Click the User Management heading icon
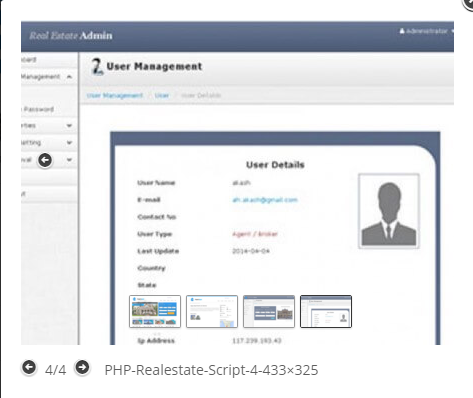 point(97,67)
